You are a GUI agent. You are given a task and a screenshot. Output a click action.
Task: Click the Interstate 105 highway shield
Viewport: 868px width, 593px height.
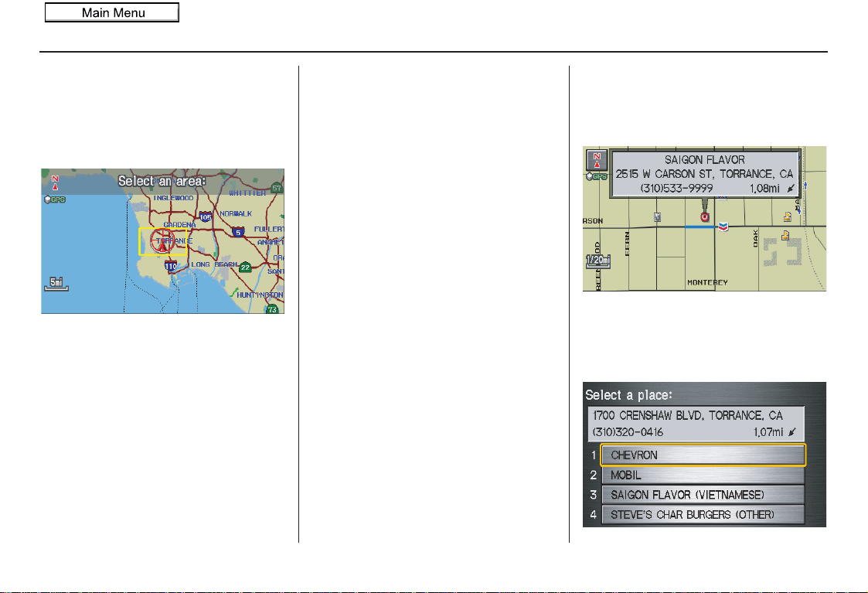click(206, 217)
